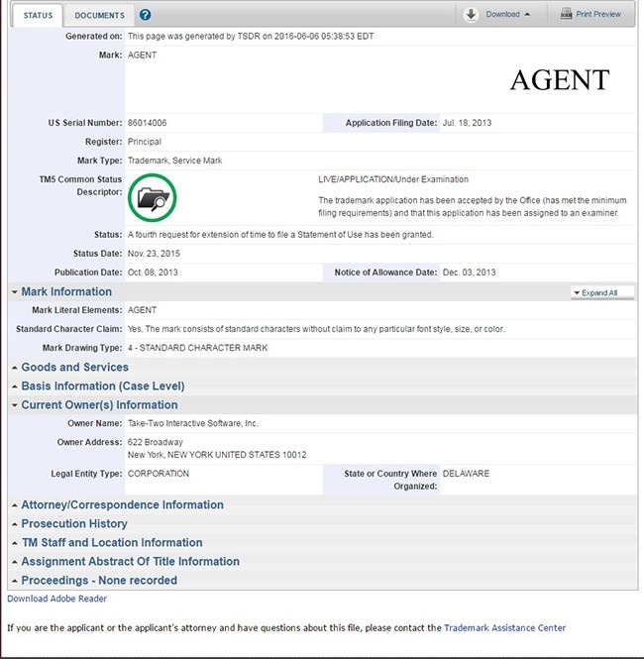The height and width of the screenshot is (659, 644).
Task: Open the Trademark Assistance Center link
Action: point(504,628)
